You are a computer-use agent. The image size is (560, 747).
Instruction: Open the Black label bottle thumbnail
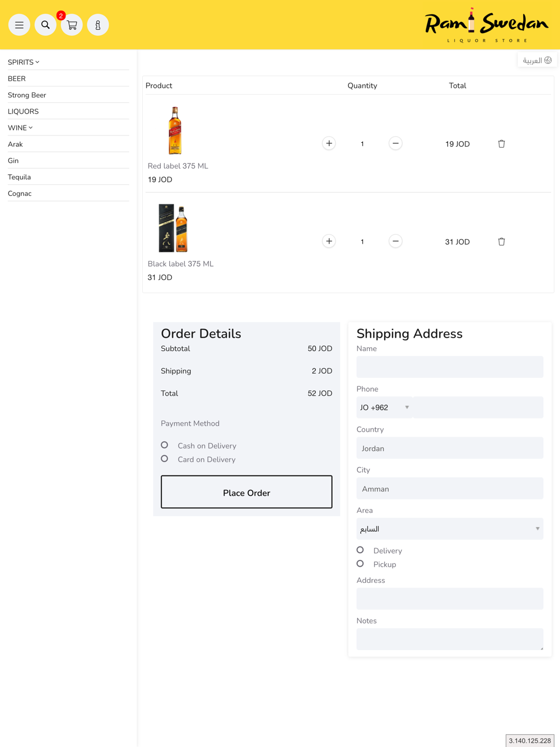[x=174, y=228]
